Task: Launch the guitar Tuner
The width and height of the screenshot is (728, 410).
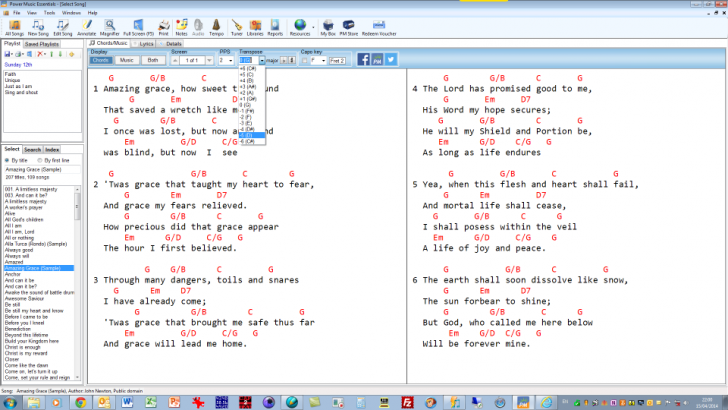Action: tap(237, 28)
